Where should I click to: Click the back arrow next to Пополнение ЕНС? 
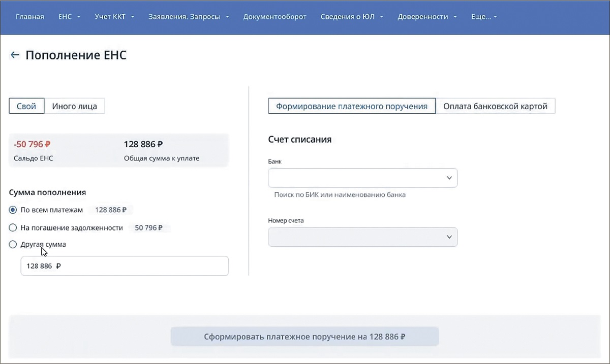click(15, 55)
